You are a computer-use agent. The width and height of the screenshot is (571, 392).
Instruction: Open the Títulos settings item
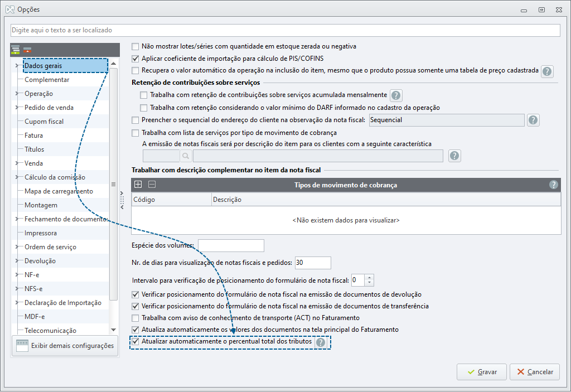[x=34, y=149]
